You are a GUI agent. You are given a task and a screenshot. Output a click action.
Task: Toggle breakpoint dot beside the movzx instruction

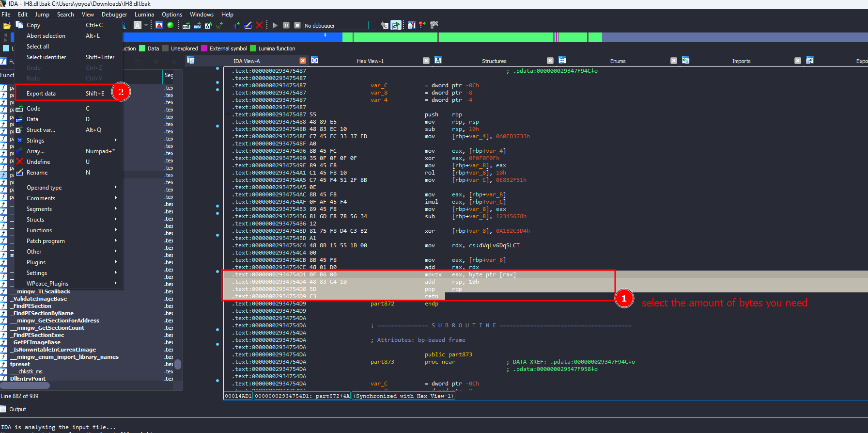217,272
